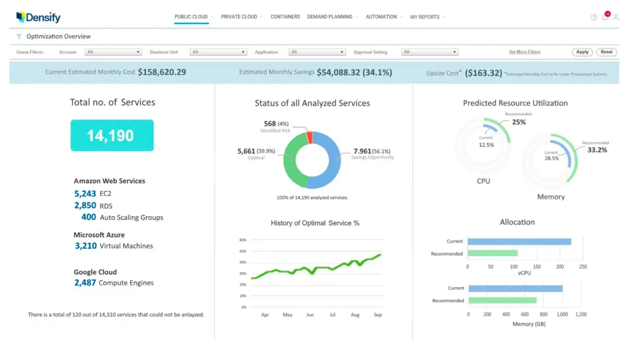This screenshot has width=628, height=364.
Task: Open the Approval Setting dropdown
Action: (x=429, y=51)
